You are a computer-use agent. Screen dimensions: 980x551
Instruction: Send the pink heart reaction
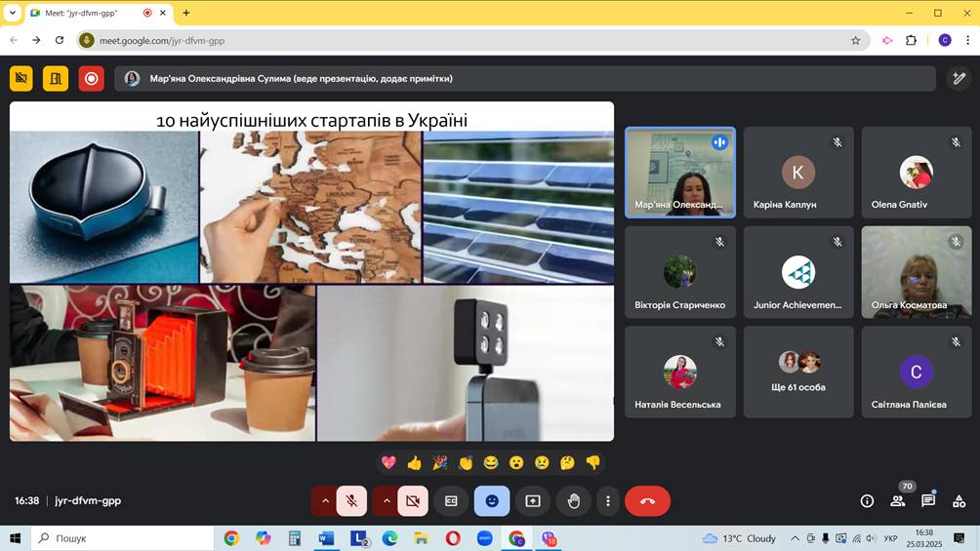(x=388, y=462)
